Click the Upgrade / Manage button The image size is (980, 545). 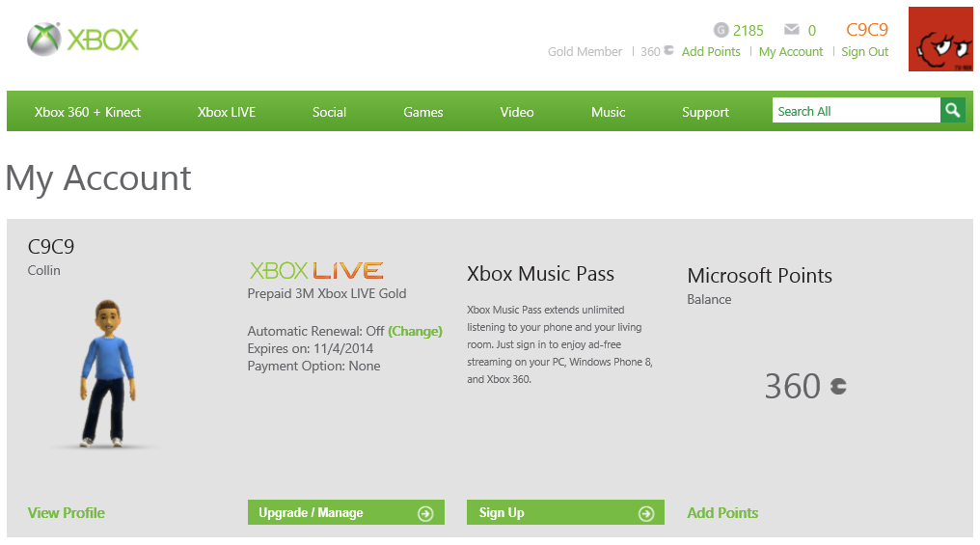coord(345,512)
